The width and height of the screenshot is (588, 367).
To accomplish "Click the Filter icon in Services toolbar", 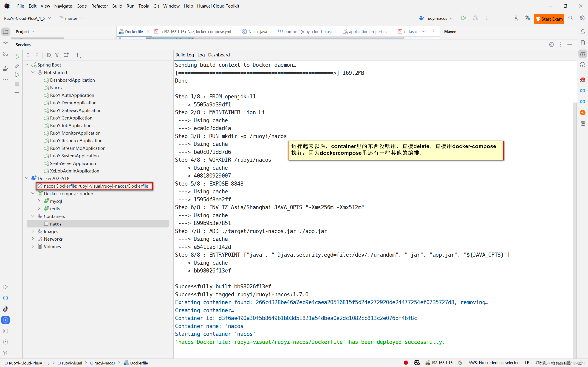I will 57,55.
